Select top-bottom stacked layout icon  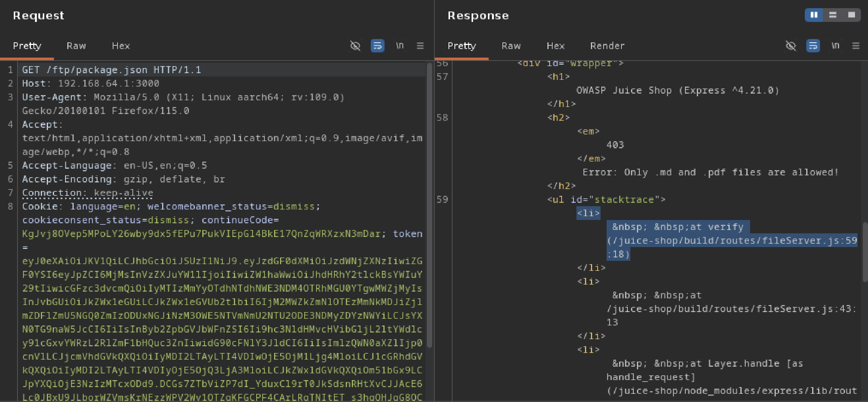833,15
